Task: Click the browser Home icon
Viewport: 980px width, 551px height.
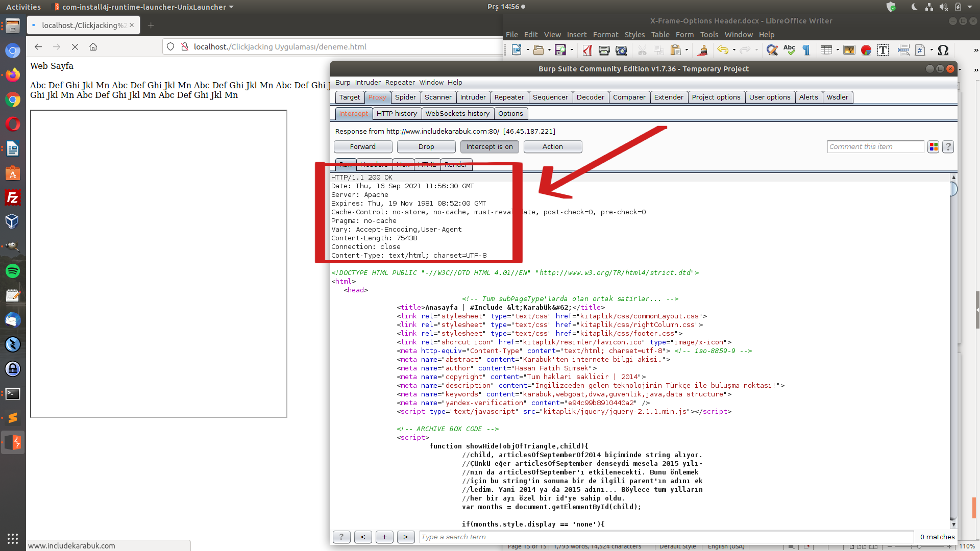Action: [93, 46]
